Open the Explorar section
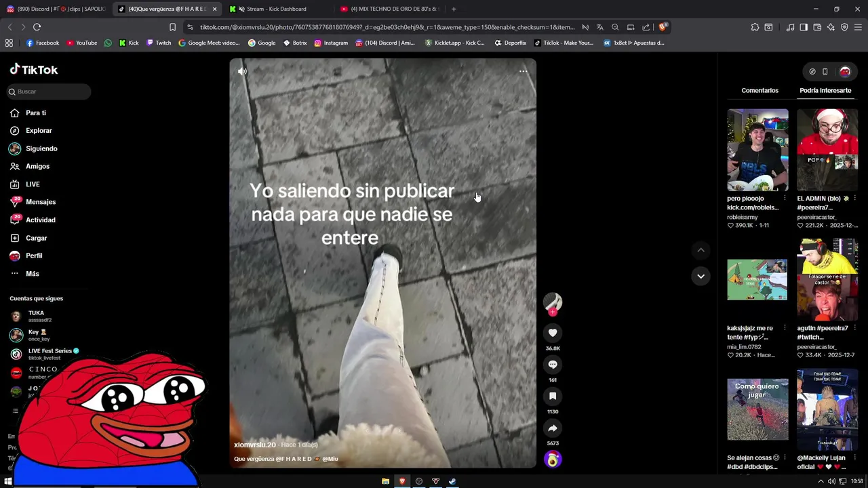 tap(31, 131)
